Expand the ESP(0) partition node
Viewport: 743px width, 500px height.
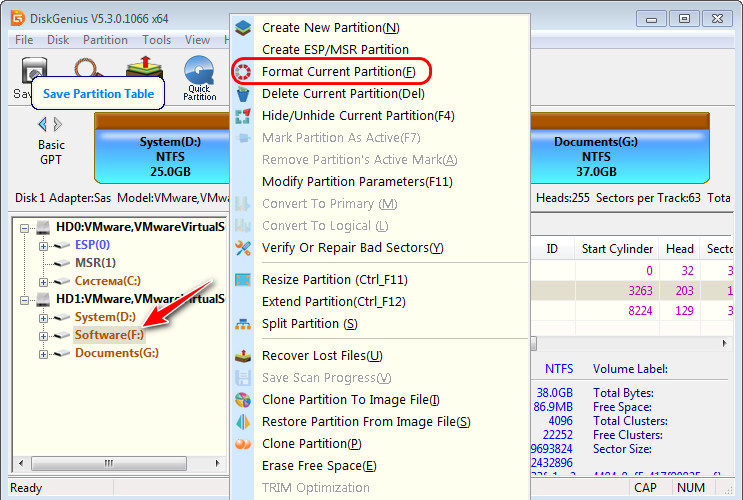43,246
